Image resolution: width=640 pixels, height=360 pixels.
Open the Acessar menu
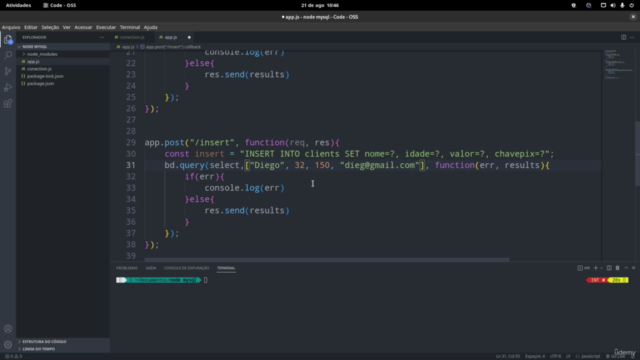pyautogui.click(x=83, y=27)
